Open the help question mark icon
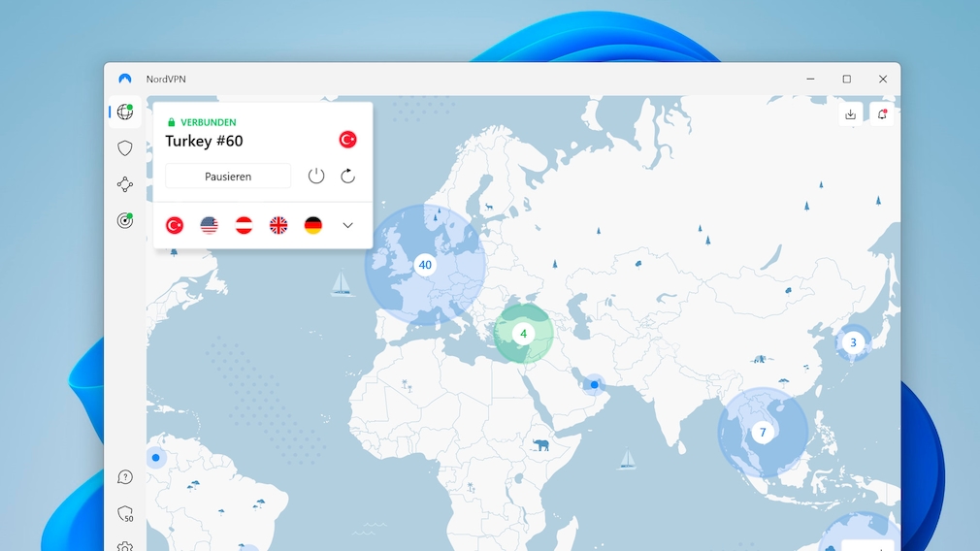The width and height of the screenshot is (980, 551). (x=124, y=477)
